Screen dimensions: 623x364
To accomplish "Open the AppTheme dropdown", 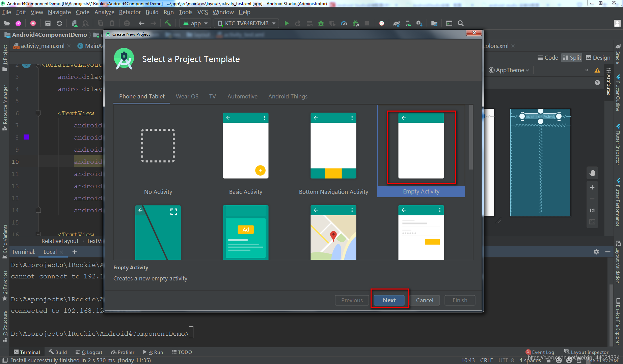I will coord(509,70).
